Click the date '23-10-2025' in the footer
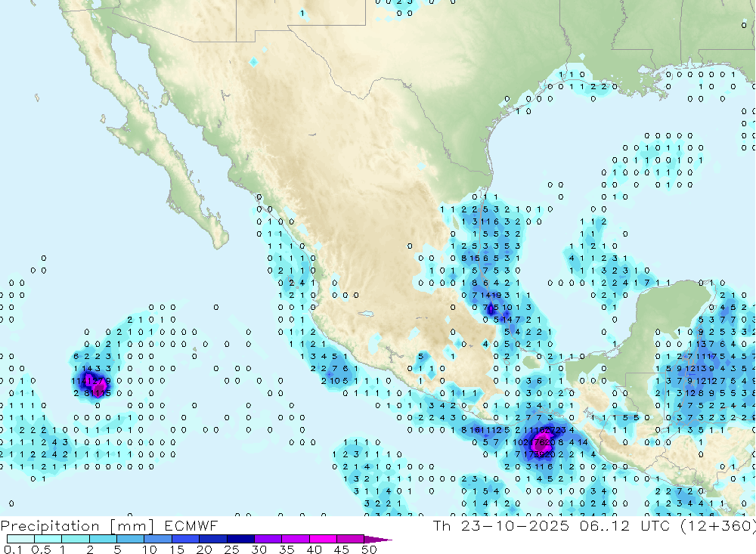756x554 pixels. 515,525
